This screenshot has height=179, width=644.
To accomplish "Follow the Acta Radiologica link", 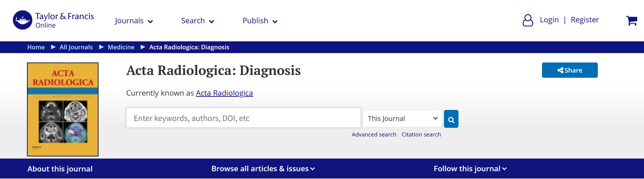I will coord(224,93).
